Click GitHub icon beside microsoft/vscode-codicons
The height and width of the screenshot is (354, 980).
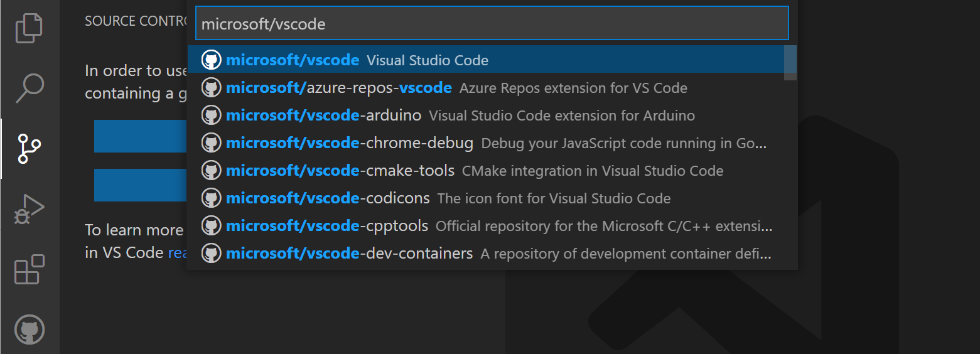pyautogui.click(x=211, y=198)
